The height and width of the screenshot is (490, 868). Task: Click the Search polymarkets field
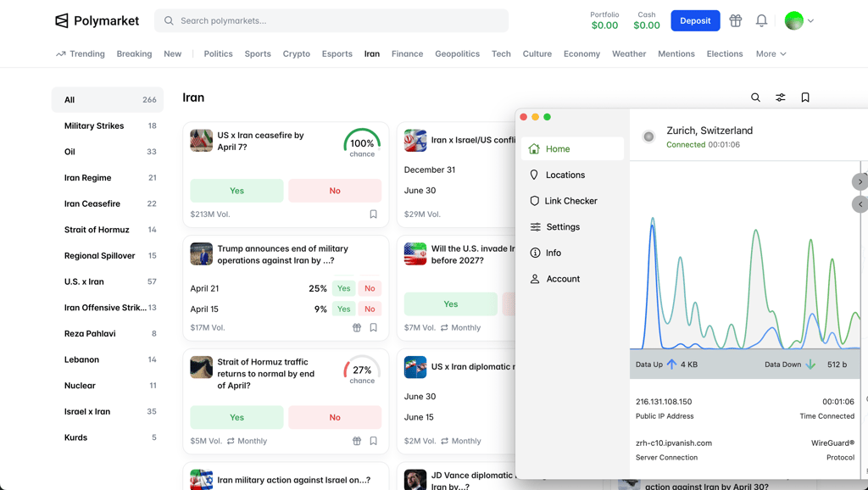coord(331,21)
